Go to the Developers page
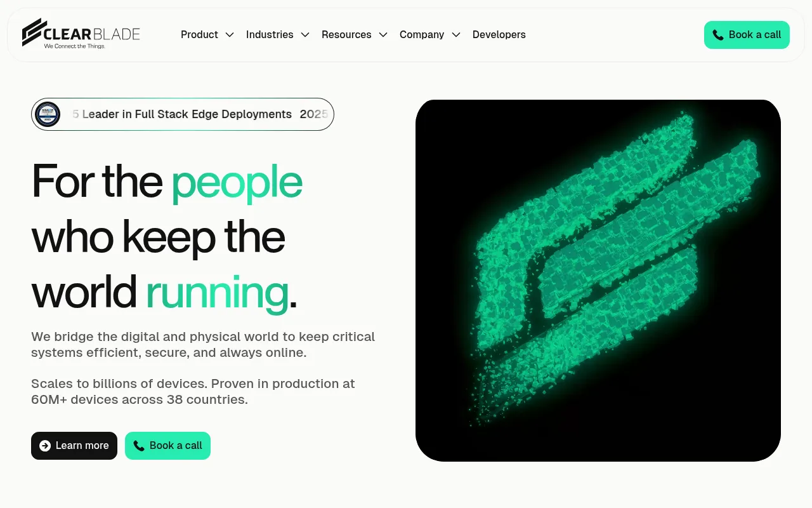 [499, 35]
